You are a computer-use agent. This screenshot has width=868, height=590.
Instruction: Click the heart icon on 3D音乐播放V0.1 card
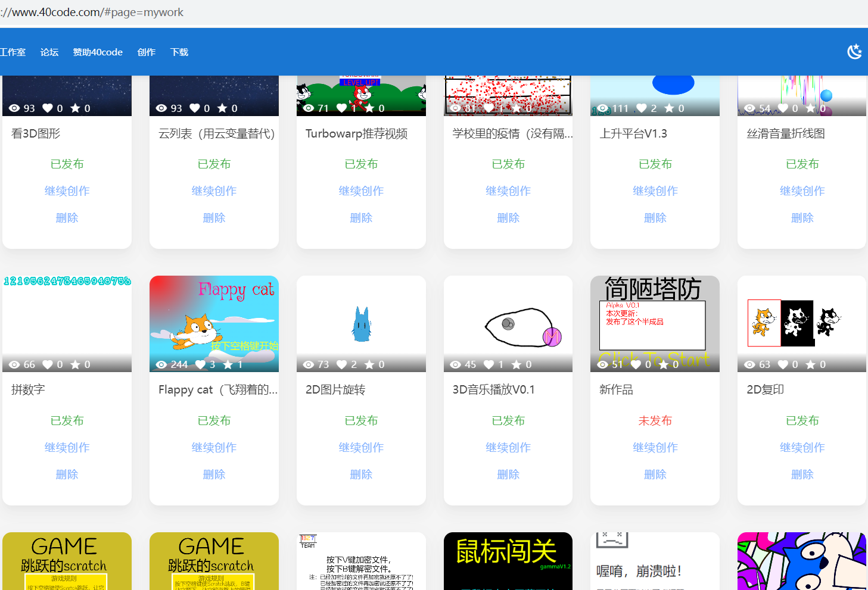click(x=489, y=364)
